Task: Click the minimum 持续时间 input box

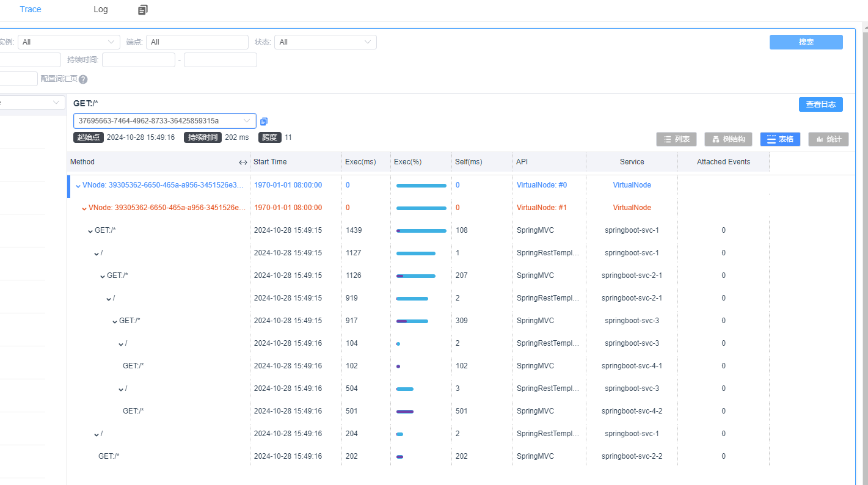Action: [x=139, y=60]
